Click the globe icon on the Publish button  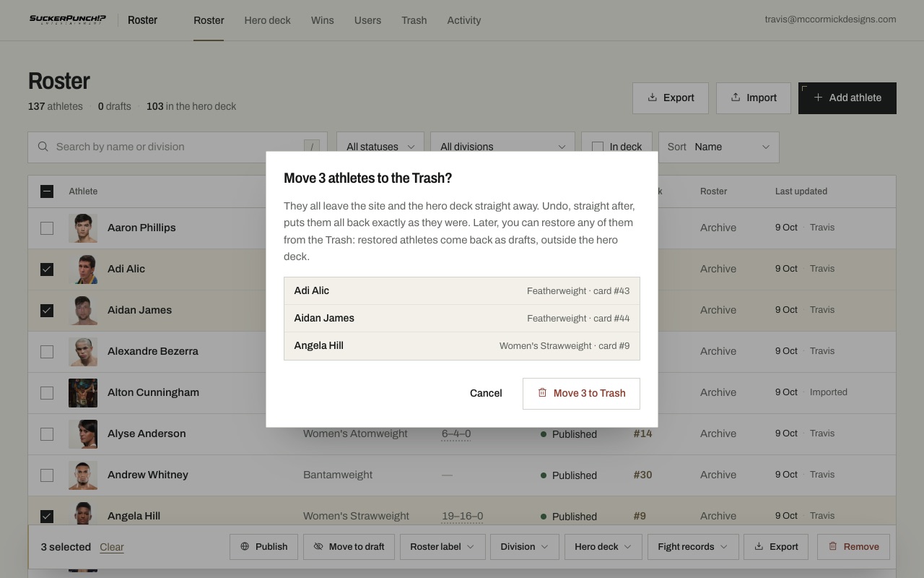[x=245, y=546]
